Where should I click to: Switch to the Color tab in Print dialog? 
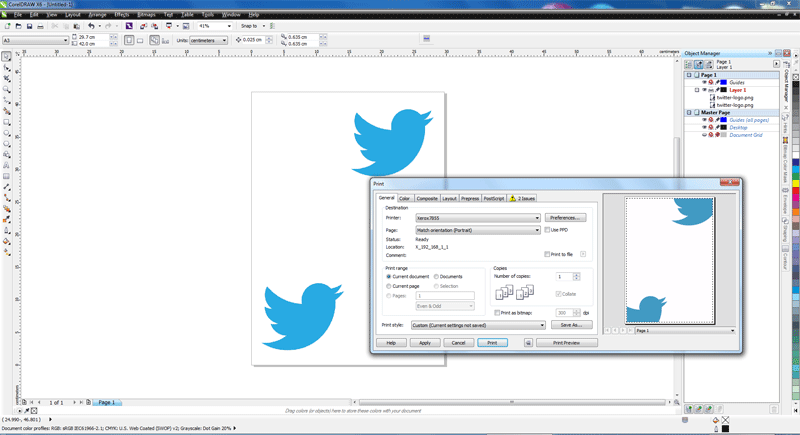(x=405, y=198)
